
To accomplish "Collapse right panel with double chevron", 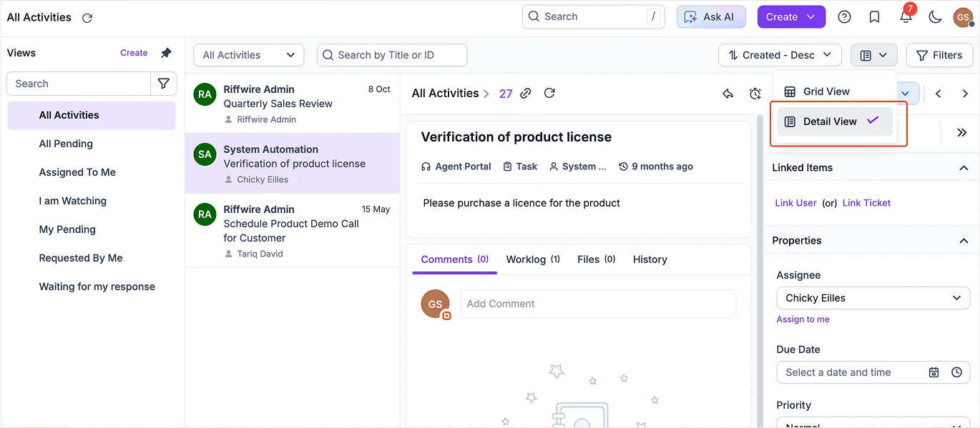I will click(961, 132).
